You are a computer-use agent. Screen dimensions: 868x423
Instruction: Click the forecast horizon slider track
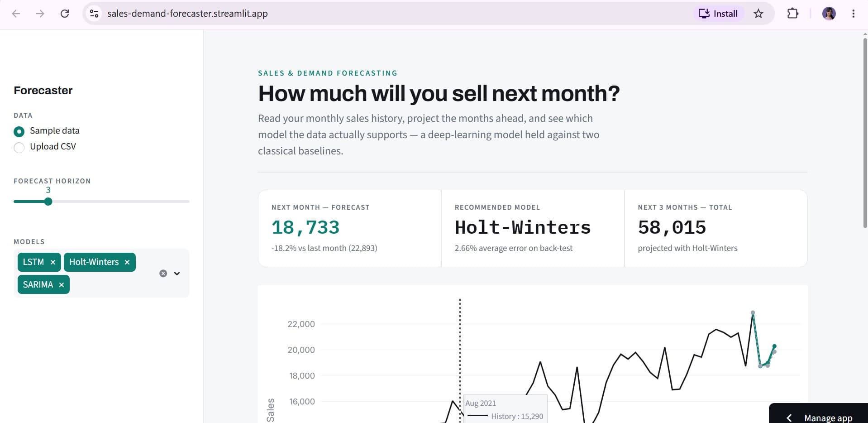(x=101, y=202)
